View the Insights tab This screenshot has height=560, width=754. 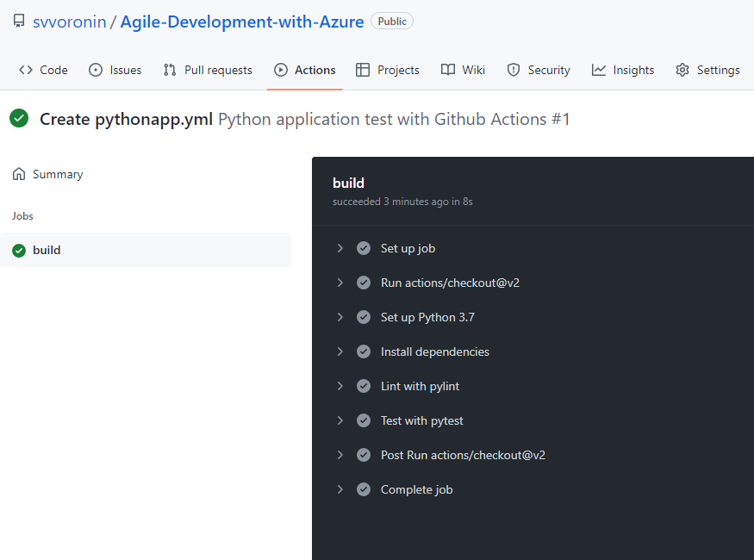click(x=623, y=70)
